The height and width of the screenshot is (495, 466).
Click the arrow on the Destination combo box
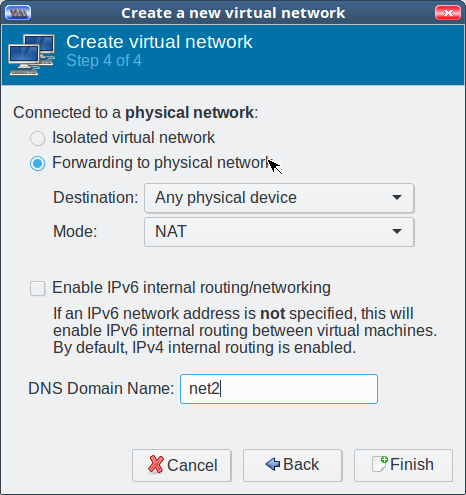pyautogui.click(x=397, y=198)
